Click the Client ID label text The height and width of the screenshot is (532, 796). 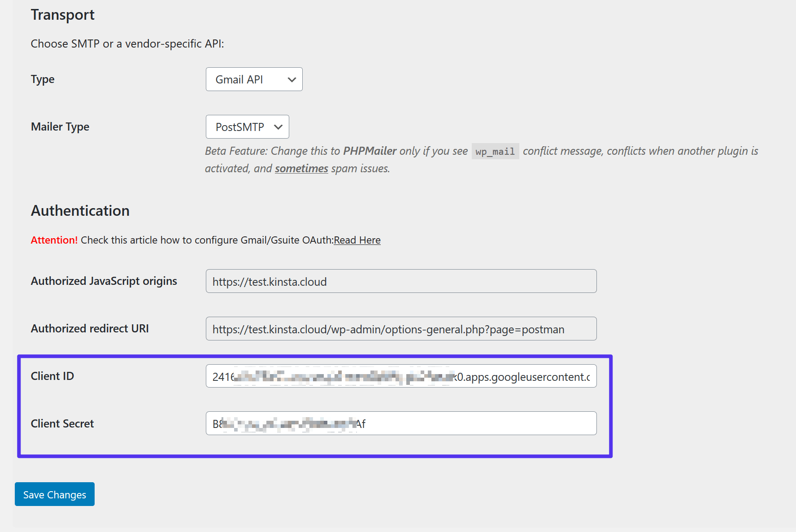pyautogui.click(x=52, y=376)
